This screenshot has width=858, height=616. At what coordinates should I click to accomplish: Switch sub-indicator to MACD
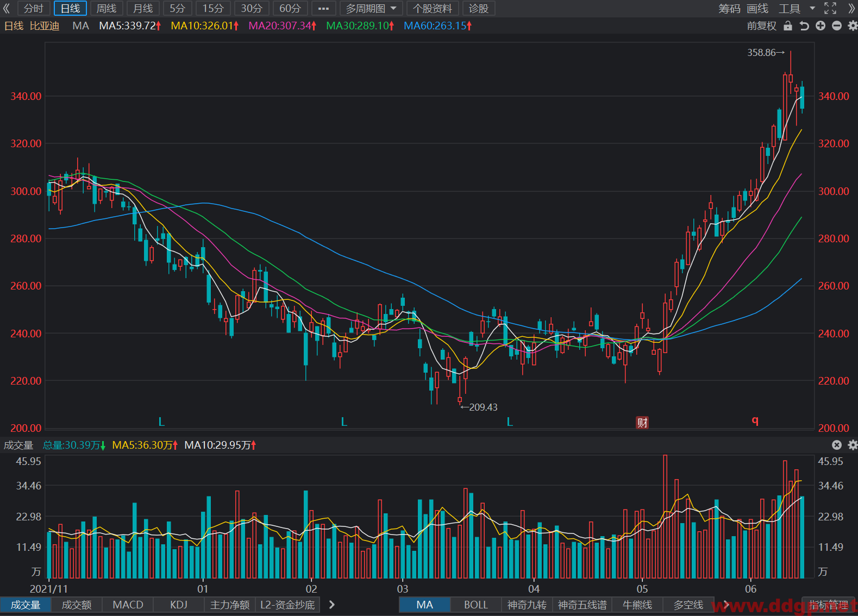click(x=128, y=605)
